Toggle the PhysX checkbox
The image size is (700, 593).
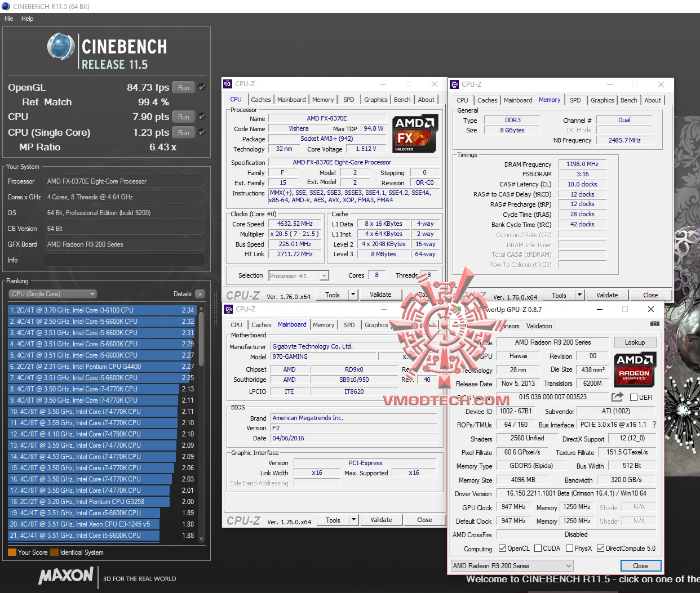[569, 549]
